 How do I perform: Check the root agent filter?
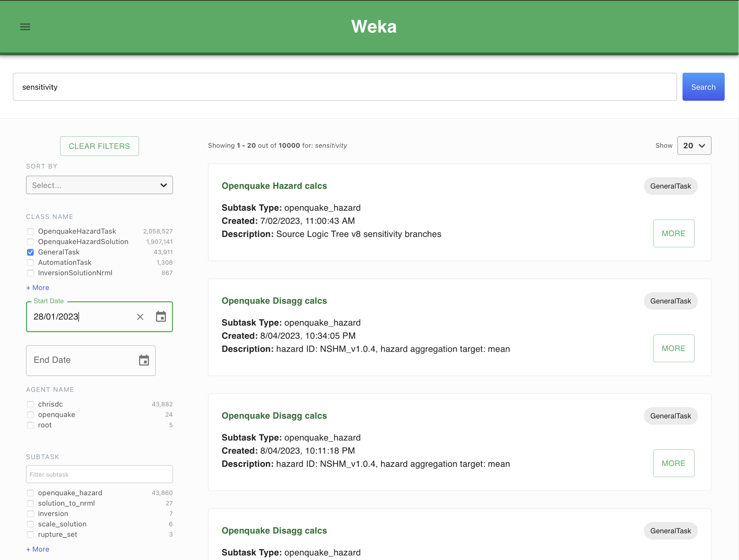coord(30,425)
